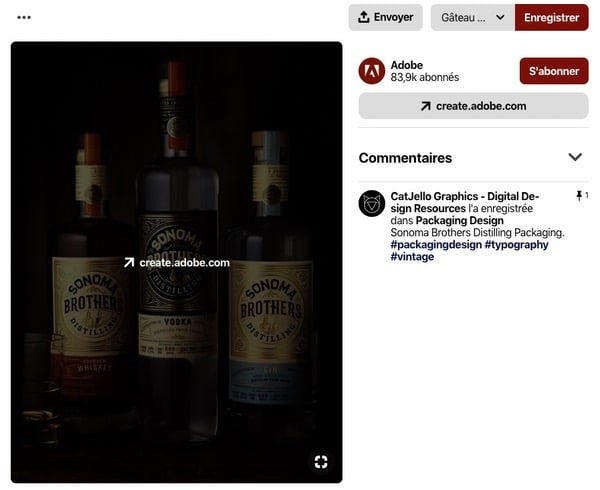Click the CatJello Graphics profile avatar
The image size is (600, 490).
372,203
